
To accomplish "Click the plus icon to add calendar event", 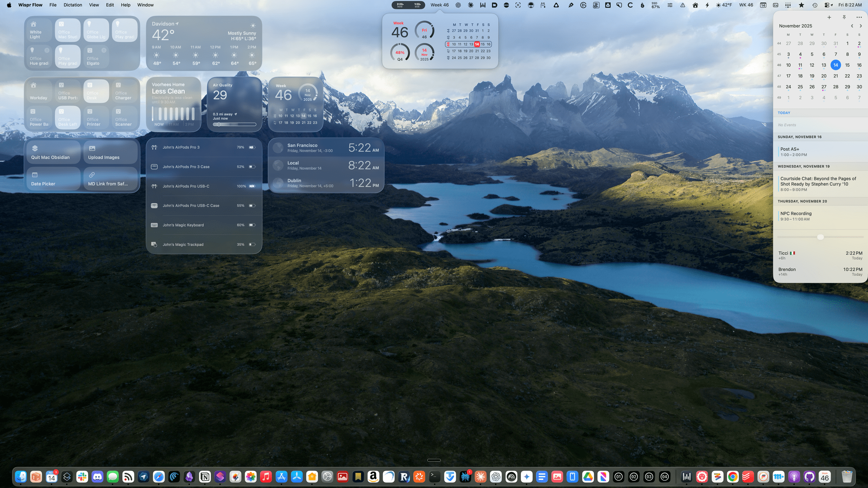I will point(829,17).
